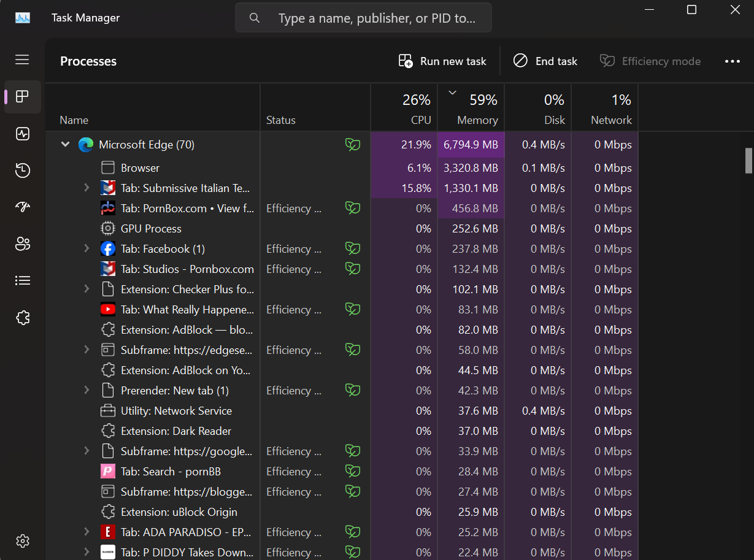754x560 pixels.
Task: Collapse the Microsoft Edge process group
Action: [x=65, y=145]
